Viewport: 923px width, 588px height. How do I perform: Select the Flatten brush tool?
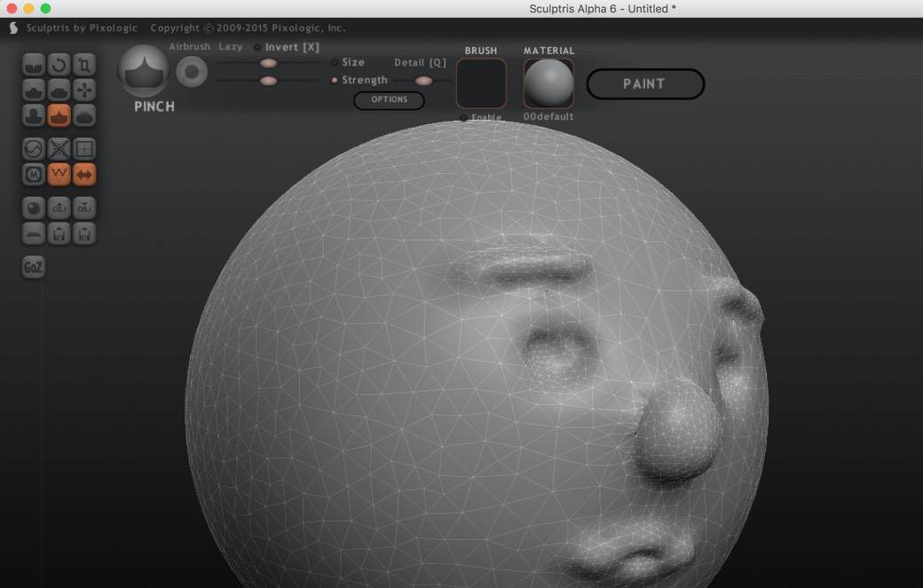click(59, 90)
